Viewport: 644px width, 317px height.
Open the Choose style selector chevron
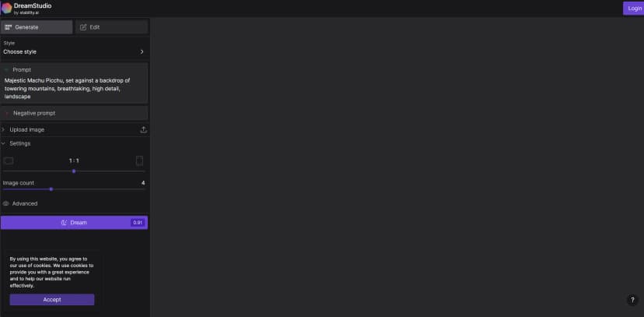142,52
